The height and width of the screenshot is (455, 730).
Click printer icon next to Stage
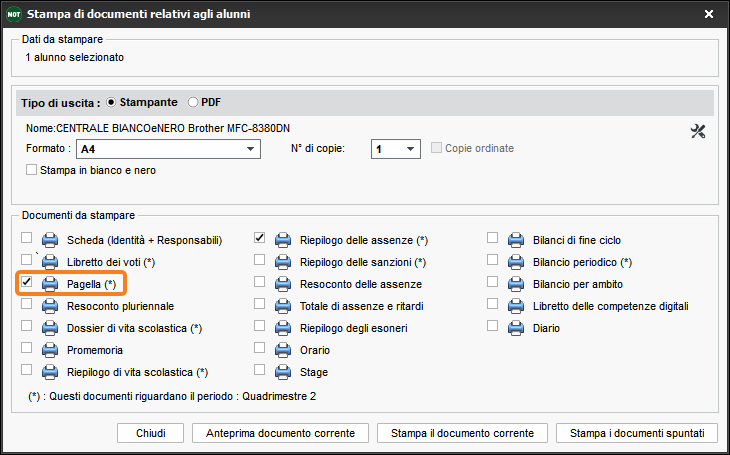click(283, 372)
